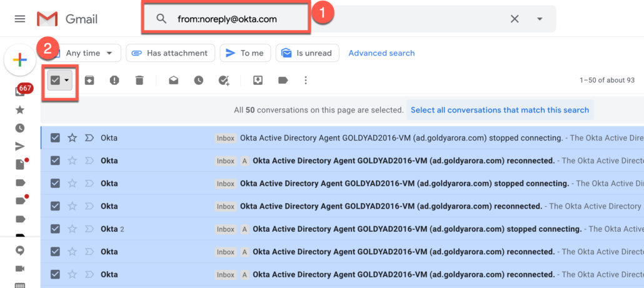
Task: Open Starred in the left sidebar
Action: 20,109
